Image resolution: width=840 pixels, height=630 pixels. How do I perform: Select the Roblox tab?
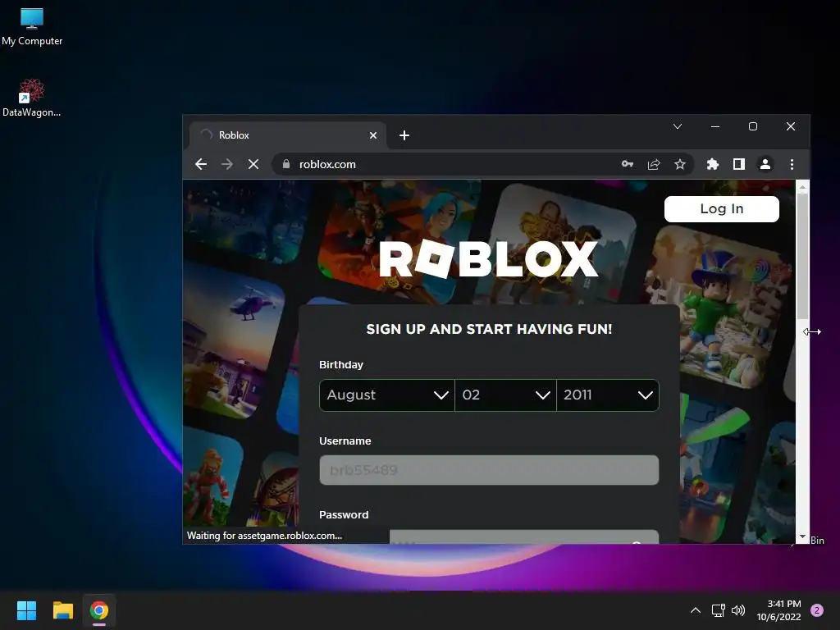point(288,135)
